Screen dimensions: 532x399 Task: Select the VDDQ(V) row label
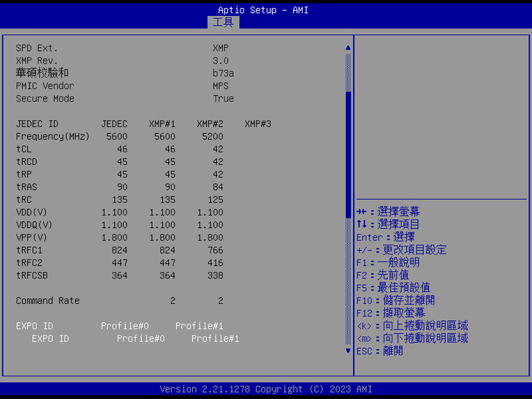(34, 225)
